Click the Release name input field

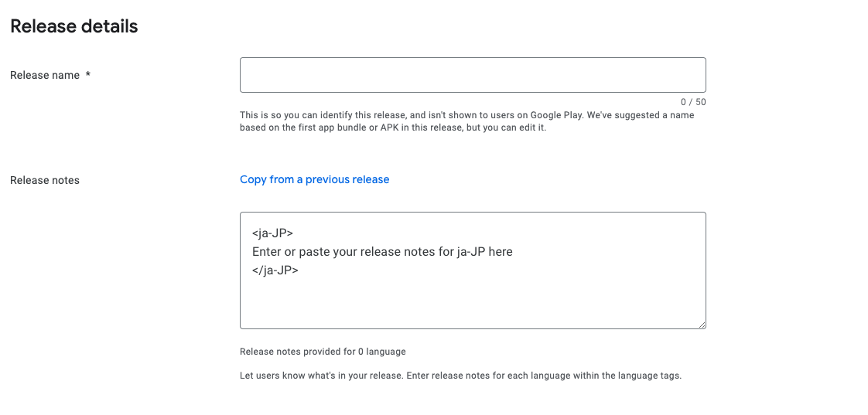[x=473, y=75]
